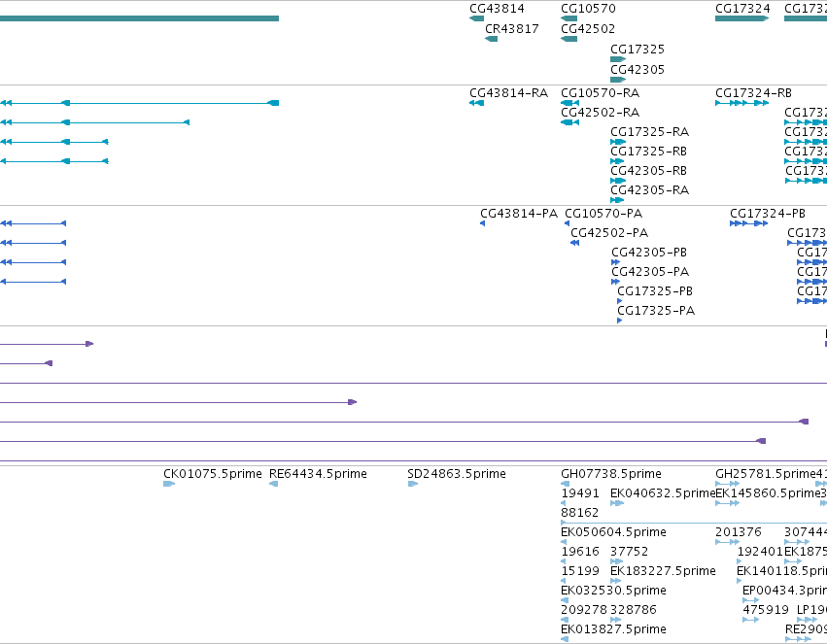Select feature 15199 glyph
Viewport: 827px width, 644px height.
click(564, 581)
